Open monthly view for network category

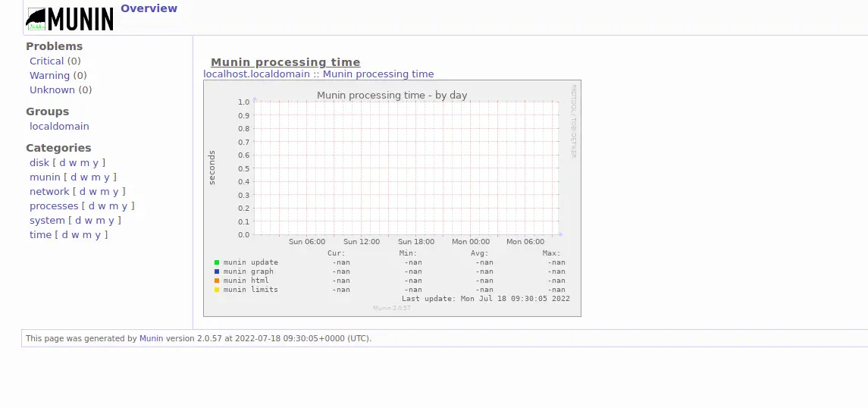[x=105, y=192]
